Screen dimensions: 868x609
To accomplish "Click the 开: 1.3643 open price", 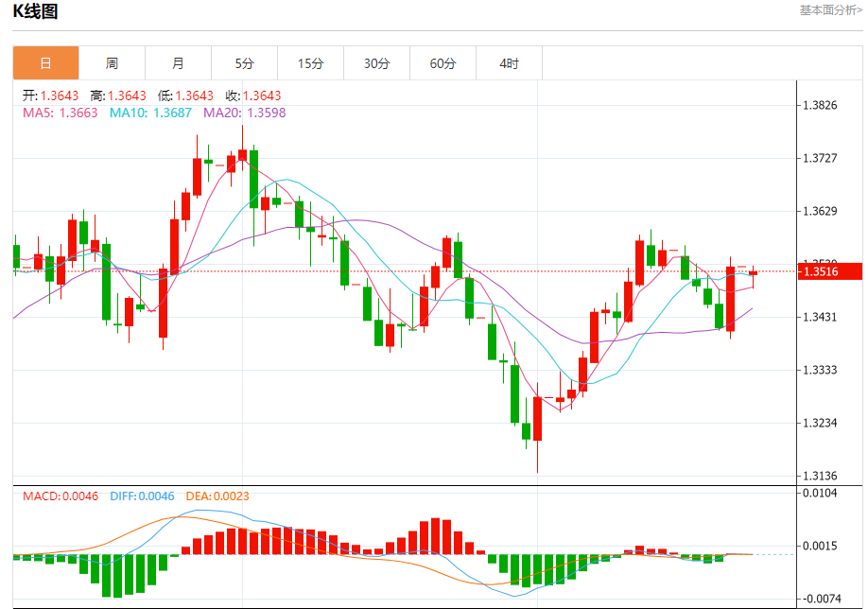I will pos(50,96).
